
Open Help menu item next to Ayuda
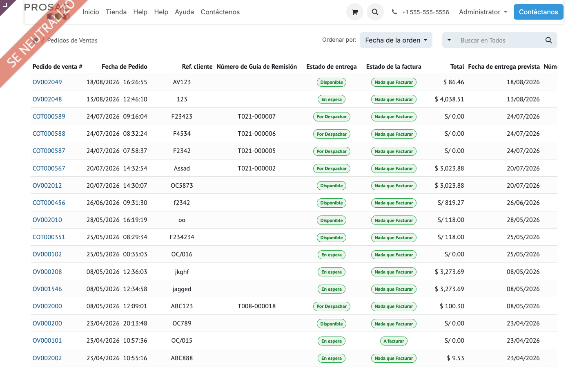[x=161, y=12]
